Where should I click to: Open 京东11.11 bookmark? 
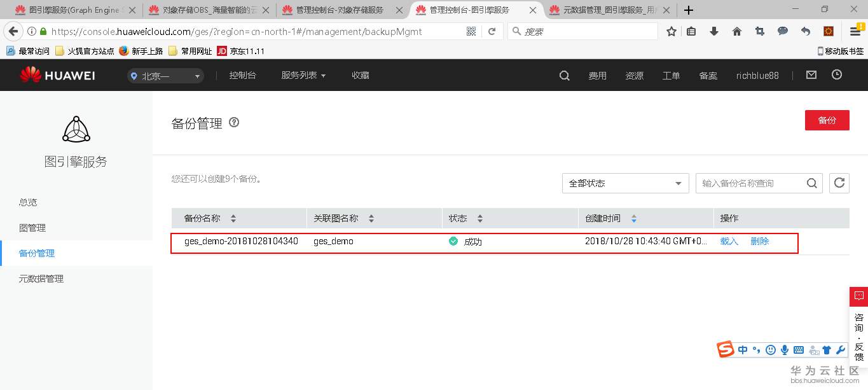tap(240, 51)
